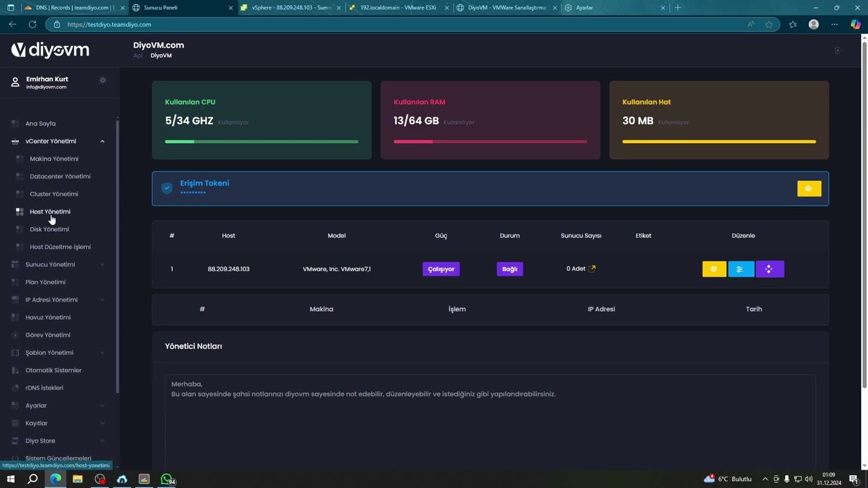Open a new browser tab

[x=677, y=8]
